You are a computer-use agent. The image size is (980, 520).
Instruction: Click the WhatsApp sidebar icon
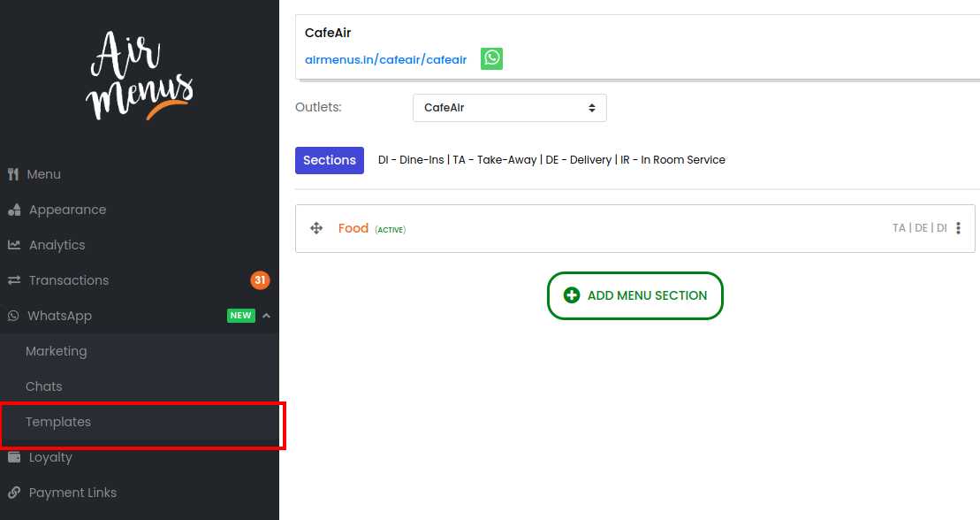(13, 316)
